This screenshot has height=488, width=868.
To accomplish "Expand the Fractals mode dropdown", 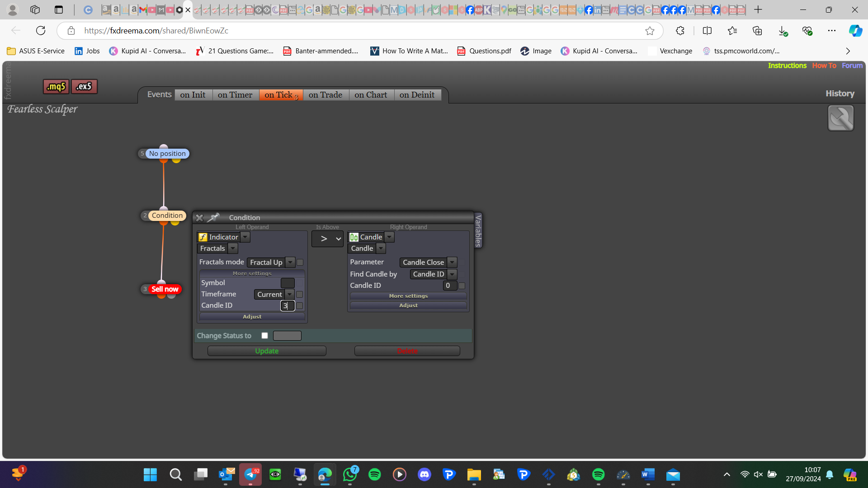I will pos(290,263).
